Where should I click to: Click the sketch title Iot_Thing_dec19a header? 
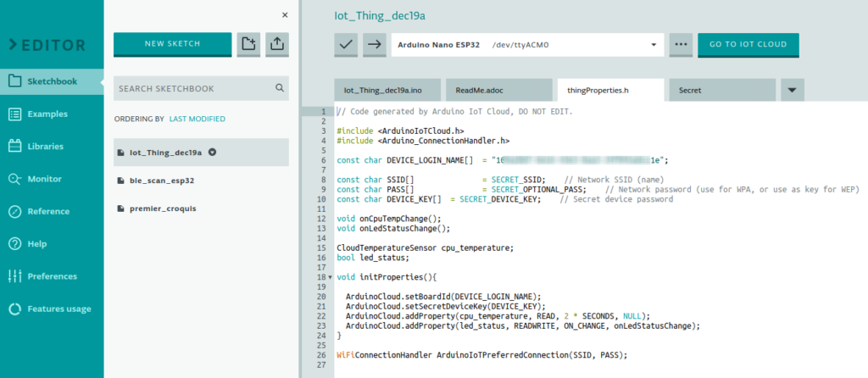point(380,15)
